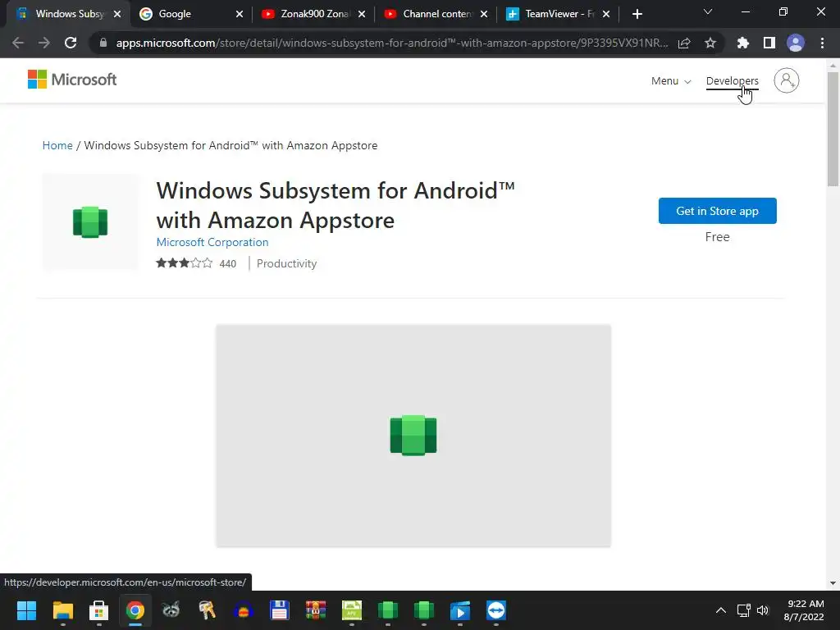Toggle the Chrome side panel icon
This screenshot has width=840, height=630.
point(769,43)
